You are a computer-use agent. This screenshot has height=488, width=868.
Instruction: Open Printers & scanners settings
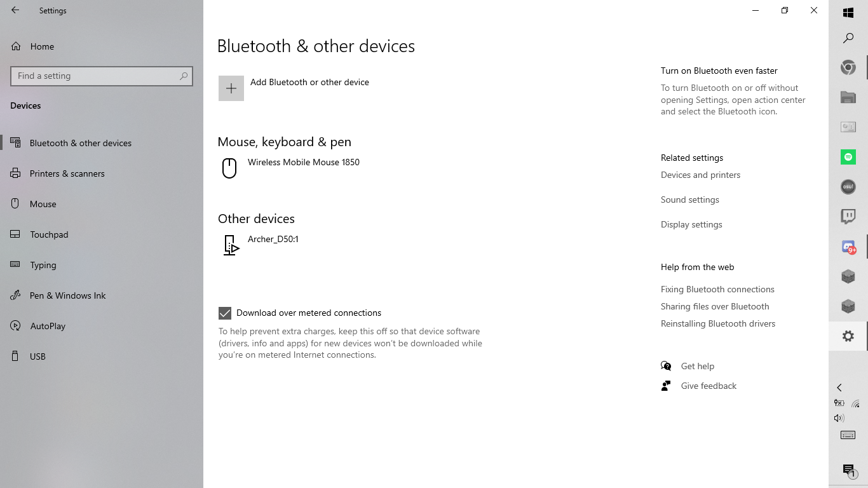pyautogui.click(x=102, y=173)
